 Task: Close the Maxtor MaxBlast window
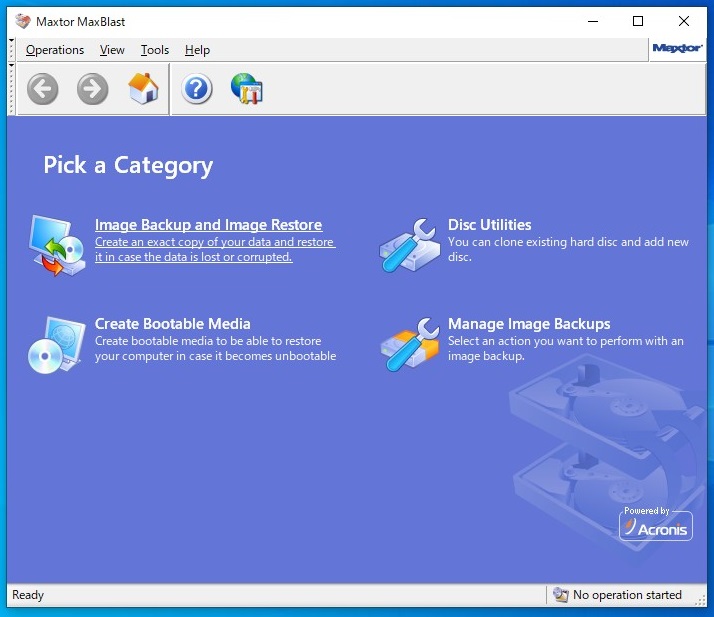pyautogui.click(x=683, y=21)
